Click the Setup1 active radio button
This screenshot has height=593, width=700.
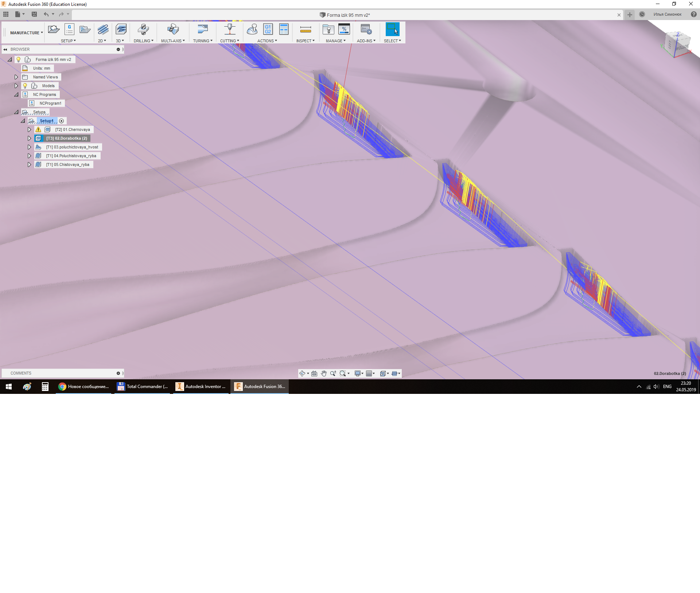(62, 121)
